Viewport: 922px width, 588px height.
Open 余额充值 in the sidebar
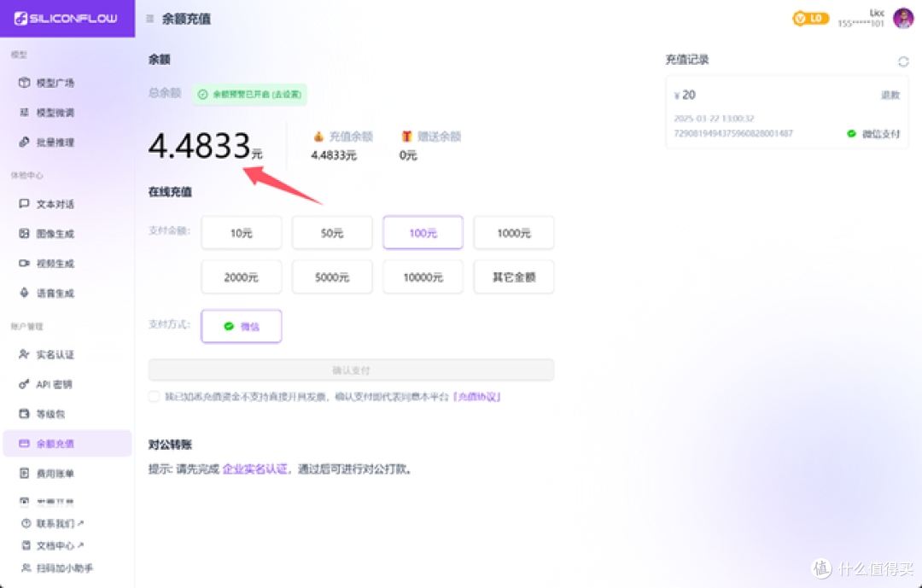click(x=67, y=444)
